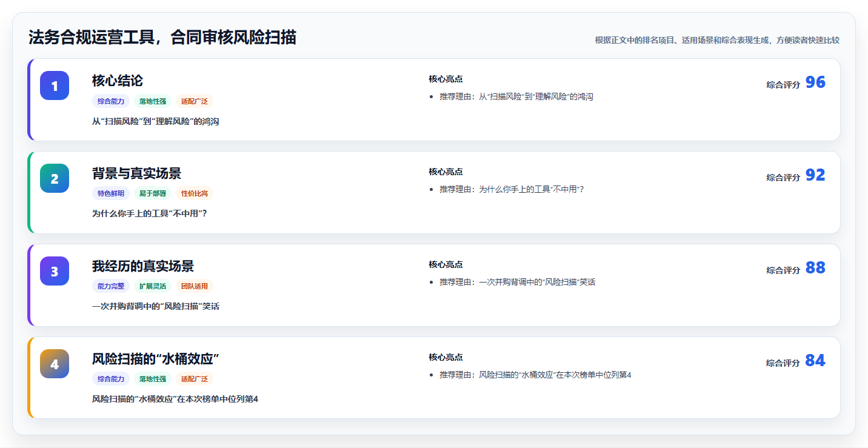Click the bold description 风险扫描的“水桶效应”在本次榜单中位列第4
Screen dimensions: 868x448
coord(175,399)
